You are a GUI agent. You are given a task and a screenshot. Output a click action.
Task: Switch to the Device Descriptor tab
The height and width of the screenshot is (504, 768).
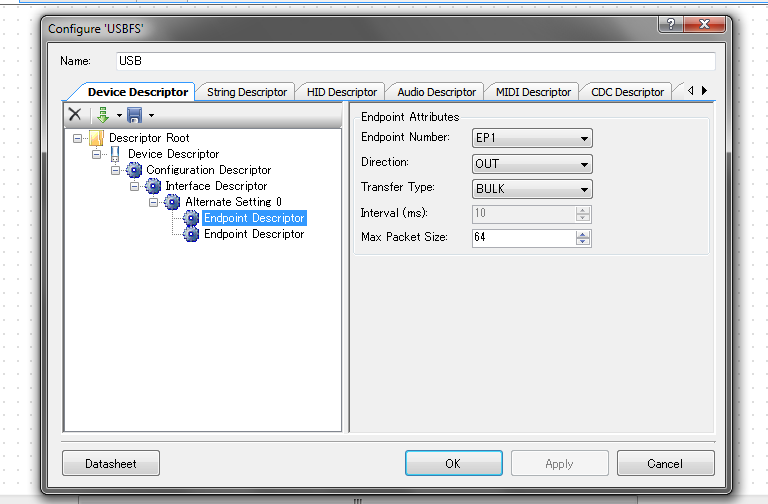point(138,92)
